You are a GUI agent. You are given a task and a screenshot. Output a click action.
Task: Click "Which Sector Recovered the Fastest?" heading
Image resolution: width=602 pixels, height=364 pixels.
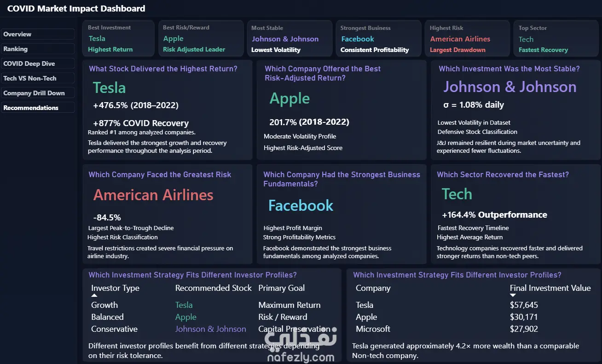[x=503, y=175]
